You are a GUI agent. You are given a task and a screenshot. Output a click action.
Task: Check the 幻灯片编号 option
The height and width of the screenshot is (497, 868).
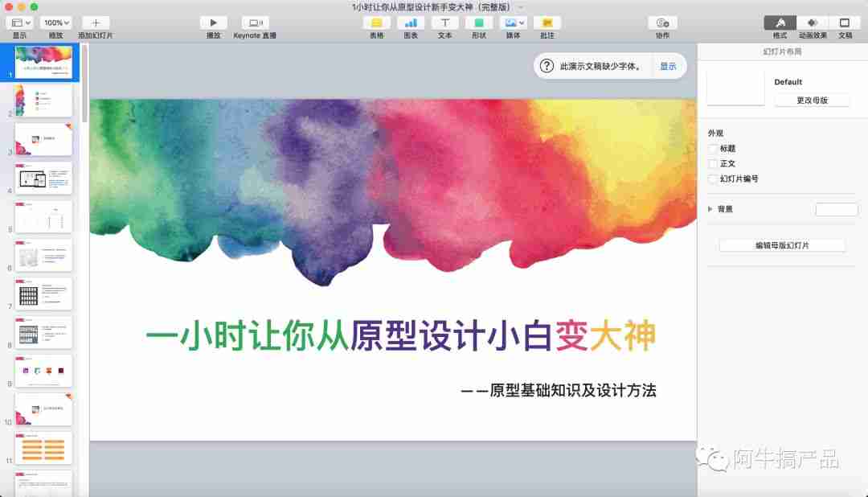pos(712,178)
